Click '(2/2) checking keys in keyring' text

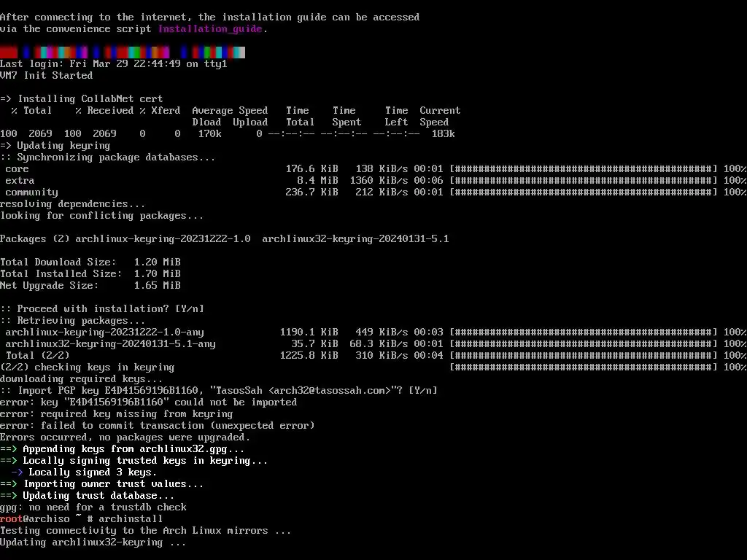pos(88,367)
